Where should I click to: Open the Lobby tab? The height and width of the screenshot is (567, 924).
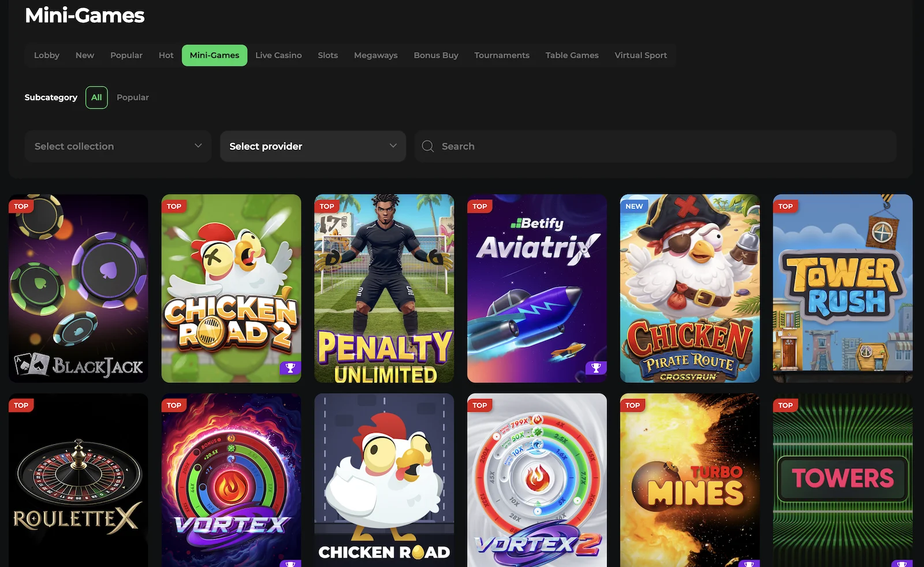[47, 55]
